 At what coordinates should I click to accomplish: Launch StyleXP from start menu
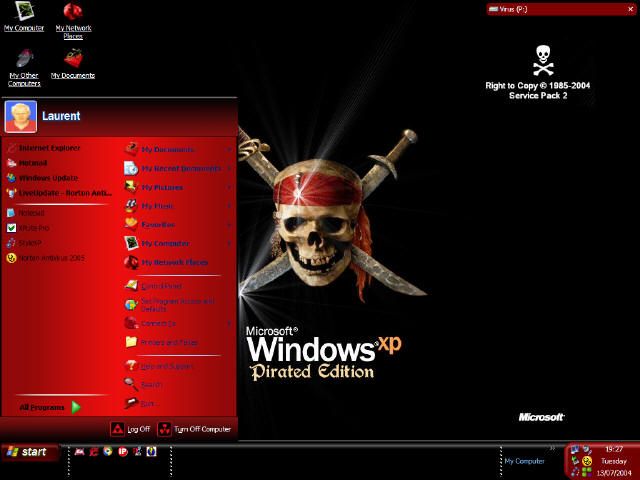tap(24, 243)
